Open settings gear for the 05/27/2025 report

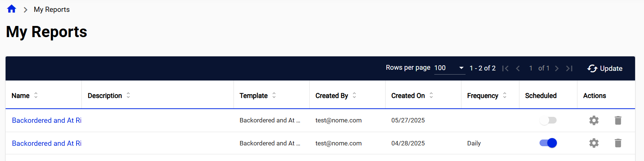point(594,120)
